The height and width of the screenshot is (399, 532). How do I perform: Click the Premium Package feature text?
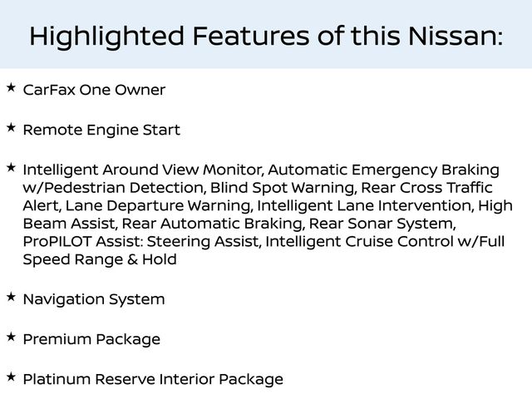click(x=91, y=339)
